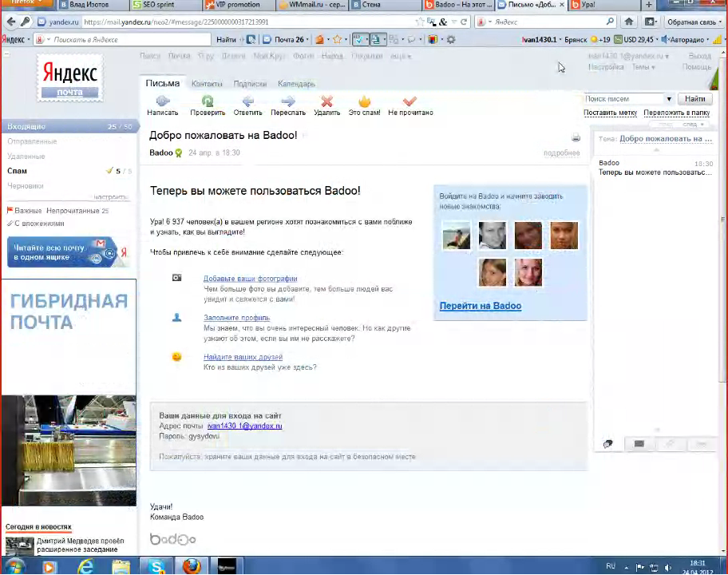Image resolution: width=728 pixels, height=575 pixels.
Task: Open the browser home page icon
Action: click(x=629, y=22)
